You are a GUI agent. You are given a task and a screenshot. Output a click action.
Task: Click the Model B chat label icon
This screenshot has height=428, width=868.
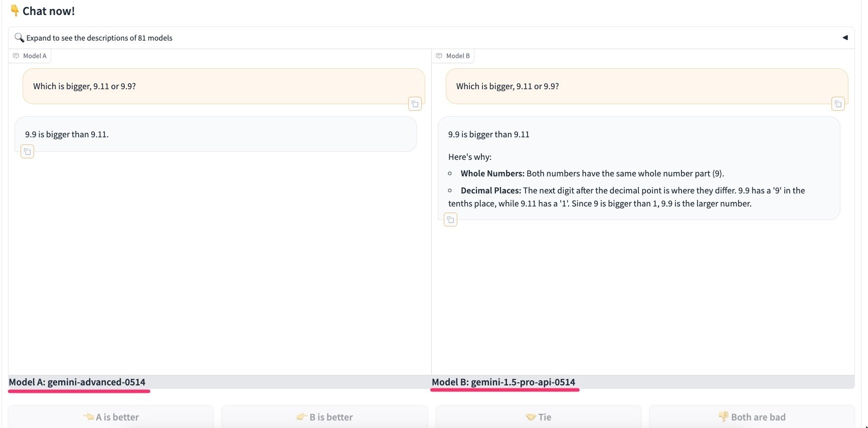tap(439, 56)
